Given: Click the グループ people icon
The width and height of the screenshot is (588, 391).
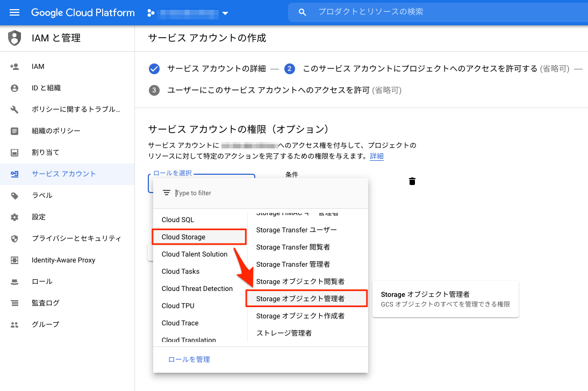Looking at the screenshot, I should pos(15,325).
